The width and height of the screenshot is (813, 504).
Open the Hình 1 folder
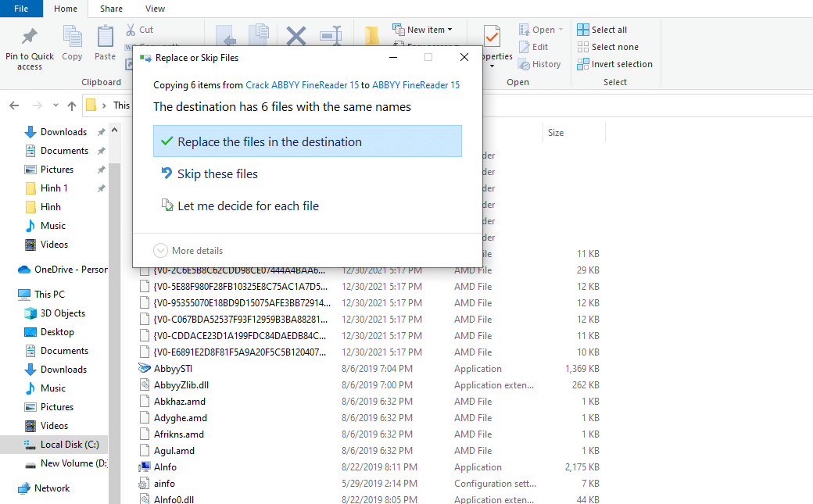tap(54, 188)
